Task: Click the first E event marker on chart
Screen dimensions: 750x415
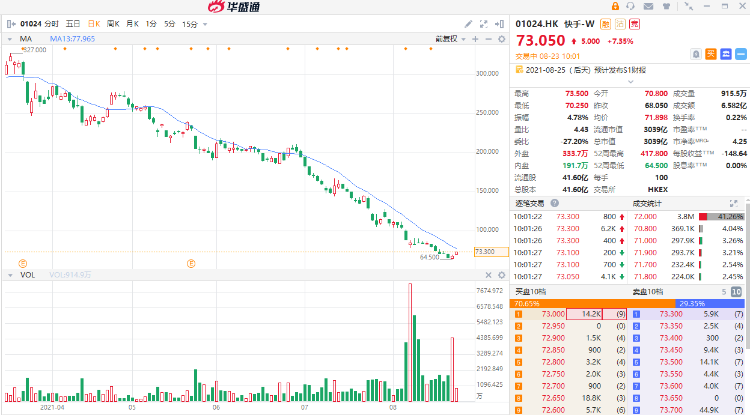Action: click(23, 263)
